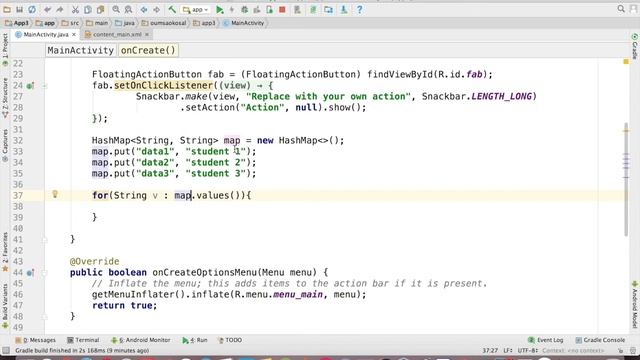Open the Messages tool window
The width and height of the screenshot is (640, 360).
tap(36, 340)
